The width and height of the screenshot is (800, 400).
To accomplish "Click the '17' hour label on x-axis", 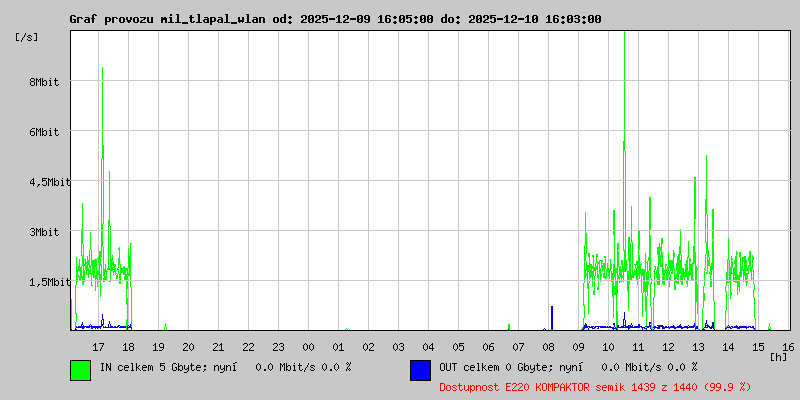I will (x=98, y=347).
